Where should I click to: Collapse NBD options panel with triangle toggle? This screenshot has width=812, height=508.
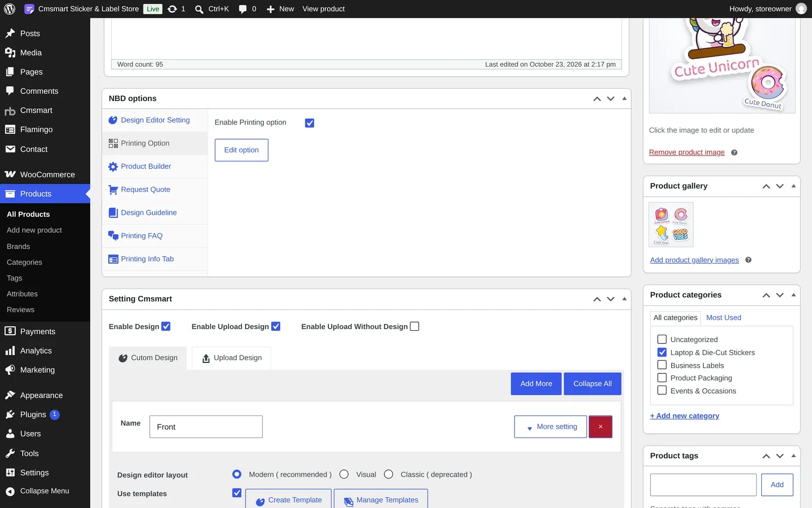coord(624,99)
